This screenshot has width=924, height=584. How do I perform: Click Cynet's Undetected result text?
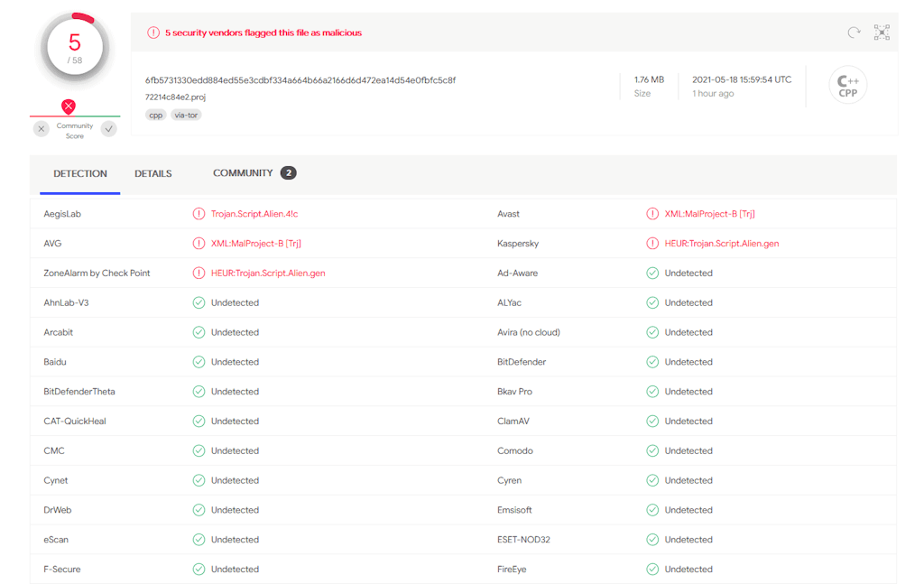point(236,480)
